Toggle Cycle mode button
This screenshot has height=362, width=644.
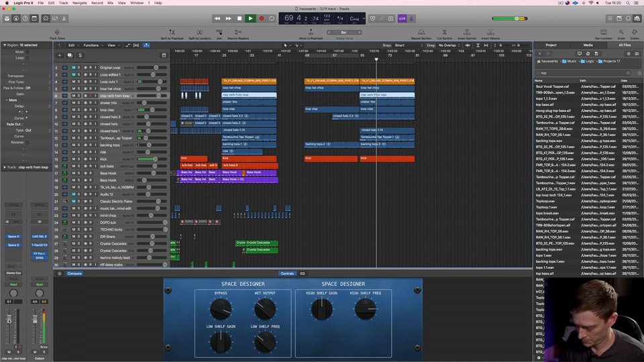click(272, 19)
